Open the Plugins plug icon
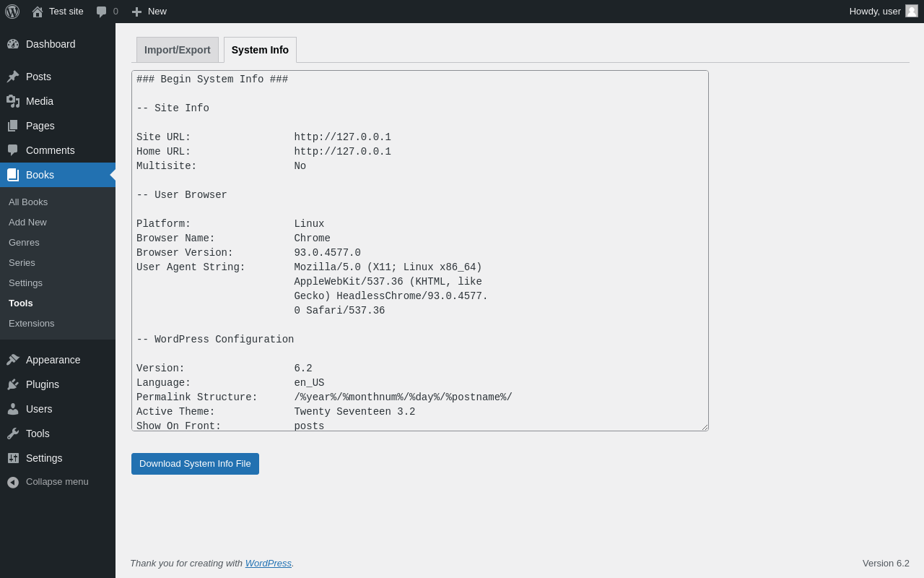This screenshot has height=578, width=924. point(13,384)
